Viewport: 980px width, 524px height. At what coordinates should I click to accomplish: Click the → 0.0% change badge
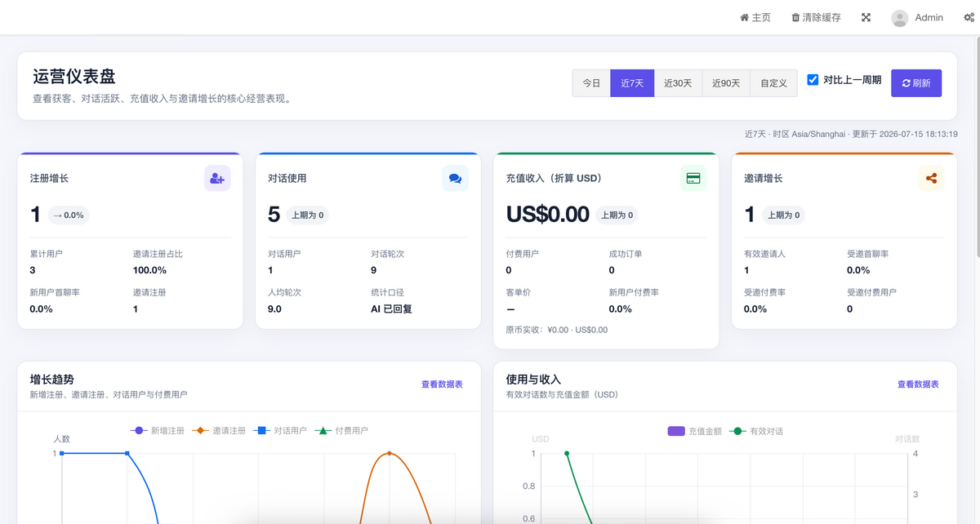pos(68,215)
